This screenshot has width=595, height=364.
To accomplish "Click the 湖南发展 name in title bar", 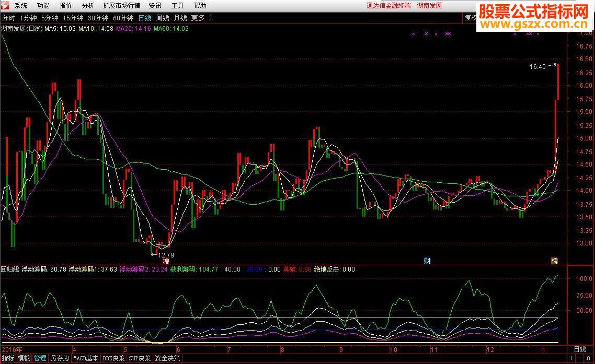I will pos(429,6).
